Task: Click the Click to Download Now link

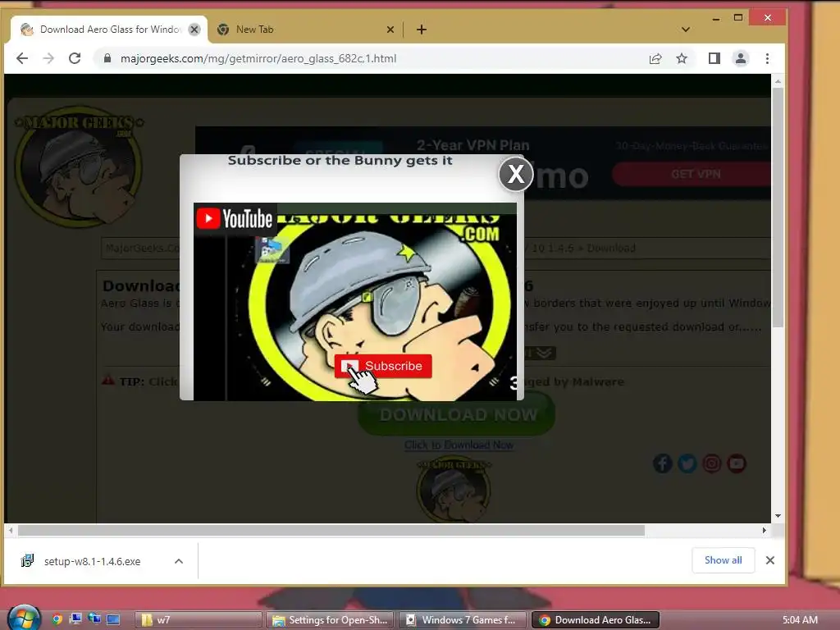Action: coord(459,445)
